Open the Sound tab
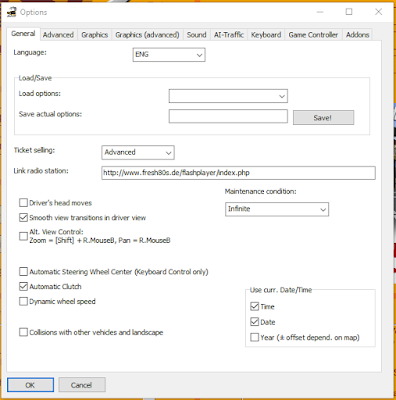The image size is (396, 400). [x=196, y=35]
